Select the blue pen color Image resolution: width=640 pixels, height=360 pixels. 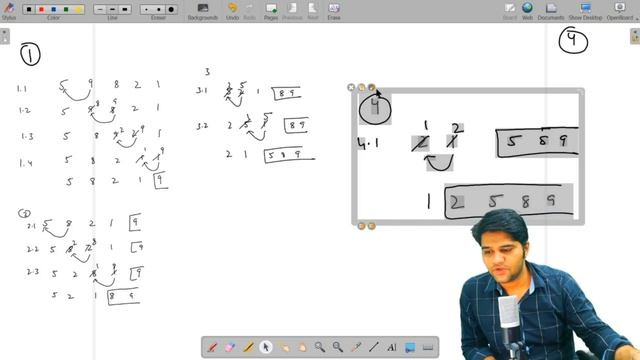click(53, 9)
